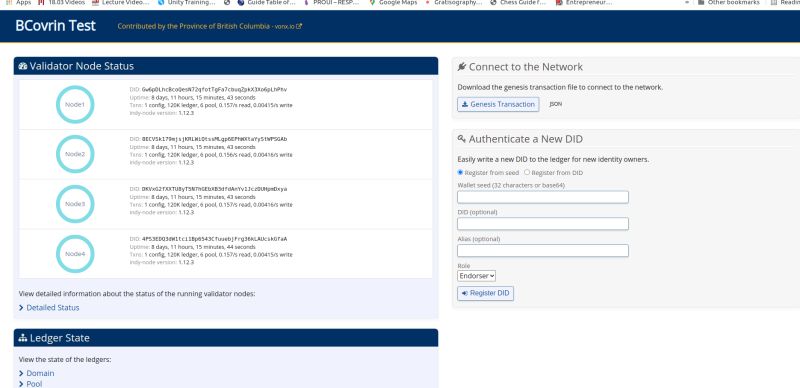Click the Node3 status circle
The height and width of the screenshot is (388, 800).
pyautogui.click(x=75, y=204)
